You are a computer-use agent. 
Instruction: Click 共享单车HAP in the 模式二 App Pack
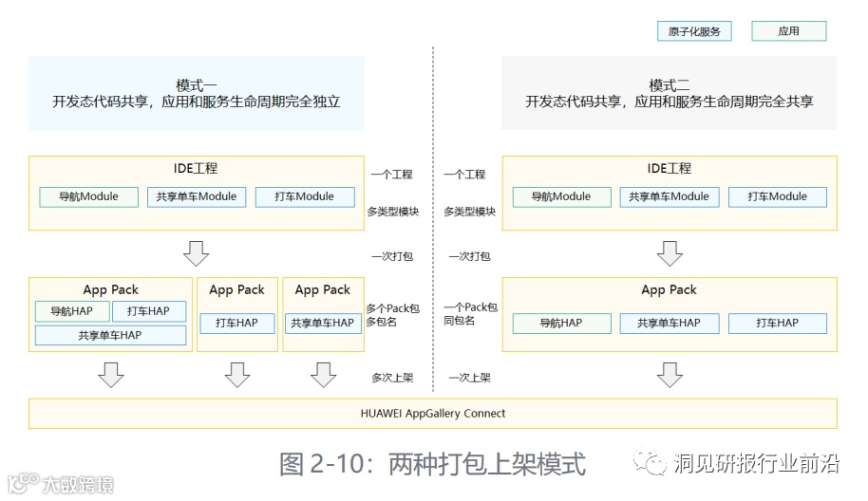point(670,323)
